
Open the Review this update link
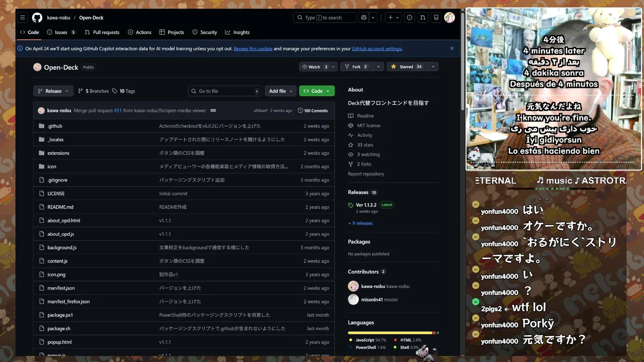(253, 49)
